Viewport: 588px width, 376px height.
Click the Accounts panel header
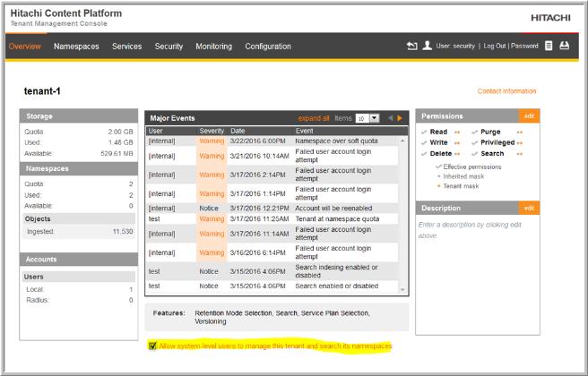click(x=78, y=259)
